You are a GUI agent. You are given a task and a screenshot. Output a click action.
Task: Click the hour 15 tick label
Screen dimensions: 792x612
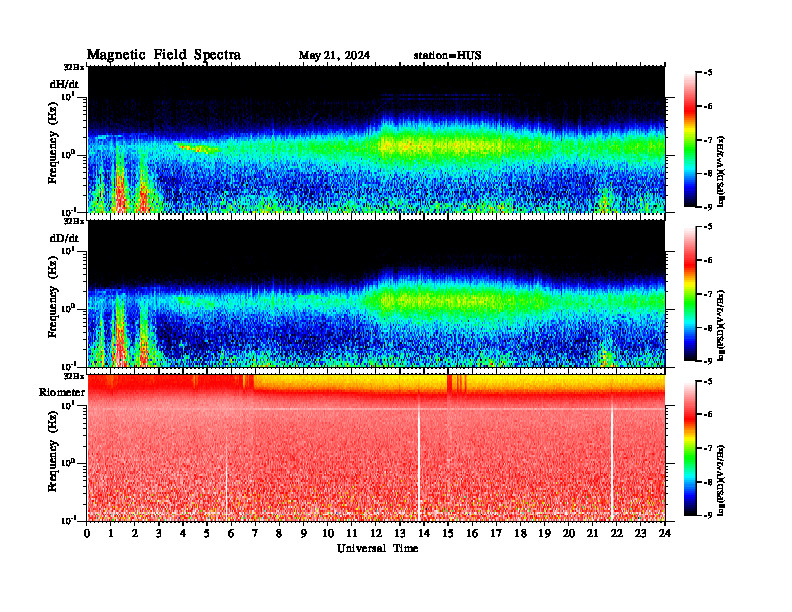(448, 533)
